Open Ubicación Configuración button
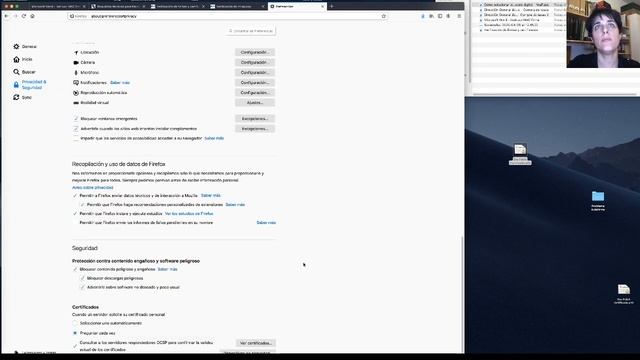 click(255, 53)
